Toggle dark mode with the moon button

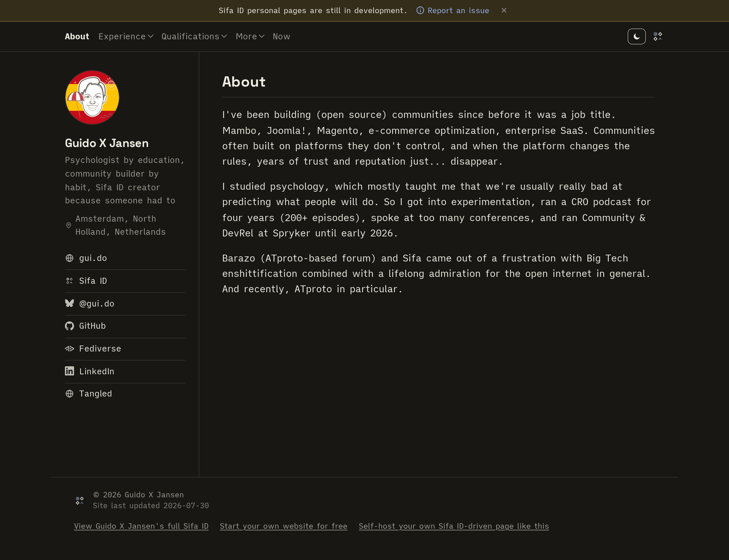coord(636,36)
